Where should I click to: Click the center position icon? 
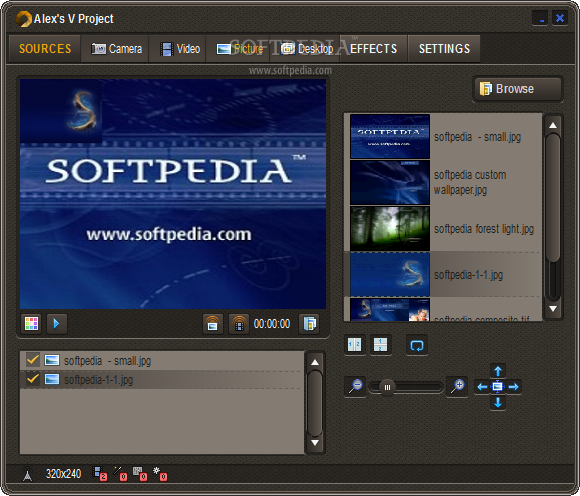498,387
